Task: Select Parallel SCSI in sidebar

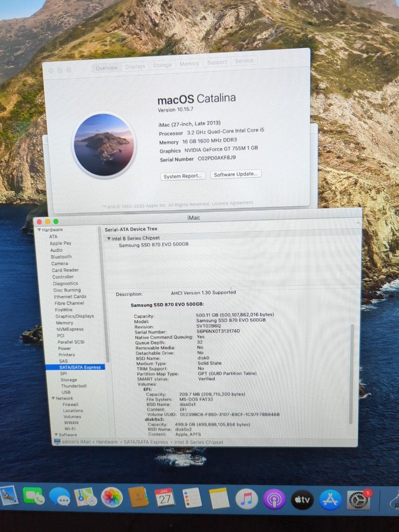Action: pos(71,342)
